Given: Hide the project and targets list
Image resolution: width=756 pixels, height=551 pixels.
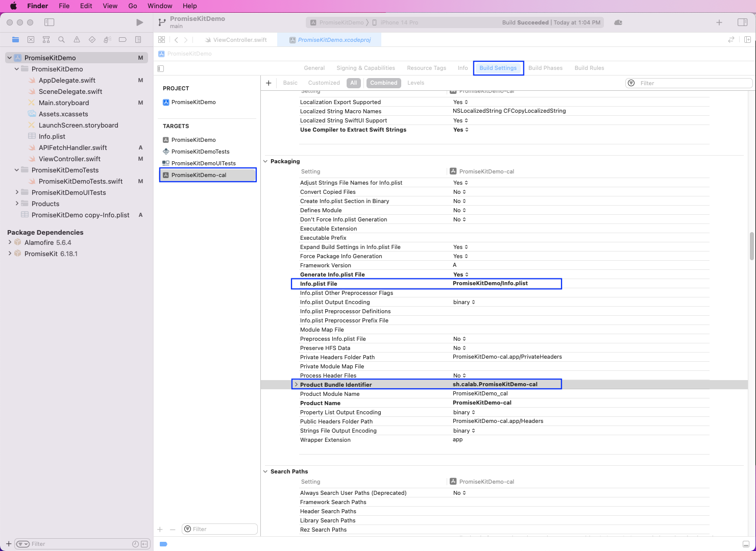Looking at the screenshot, I should click(161, 68).
